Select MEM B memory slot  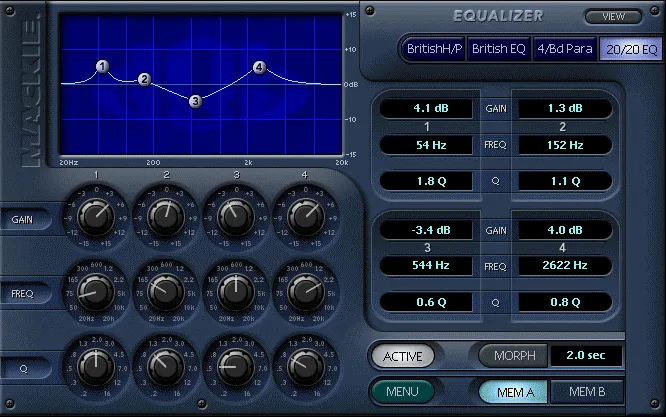(587, 392)
